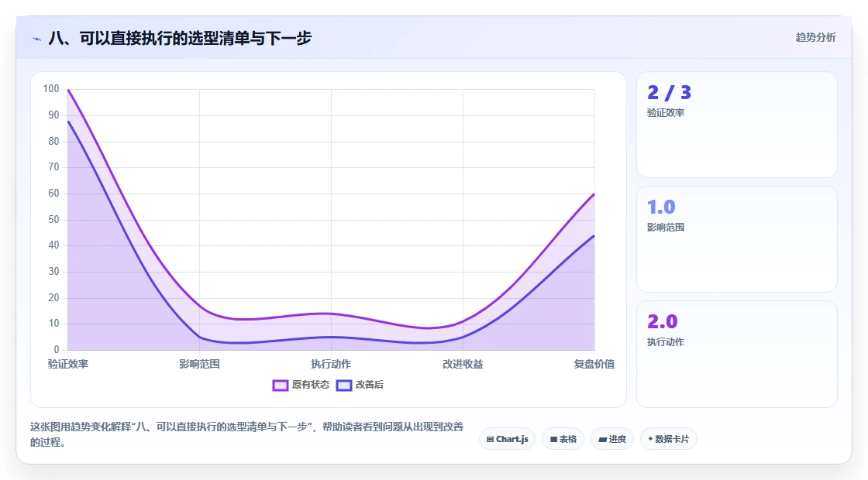Viewport: 868px width, 480px height.
Task: Click the 表格 tag icon
Action: [x=553, y=439]
